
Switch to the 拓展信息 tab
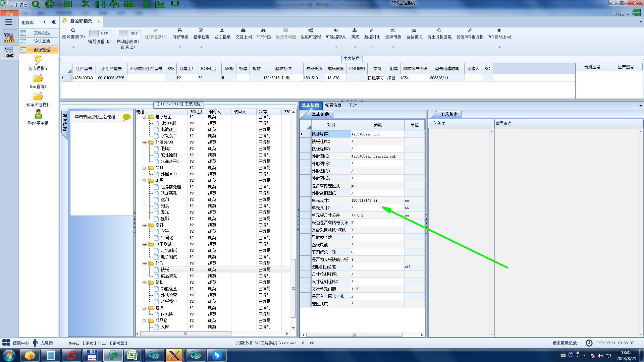(333, 105)
